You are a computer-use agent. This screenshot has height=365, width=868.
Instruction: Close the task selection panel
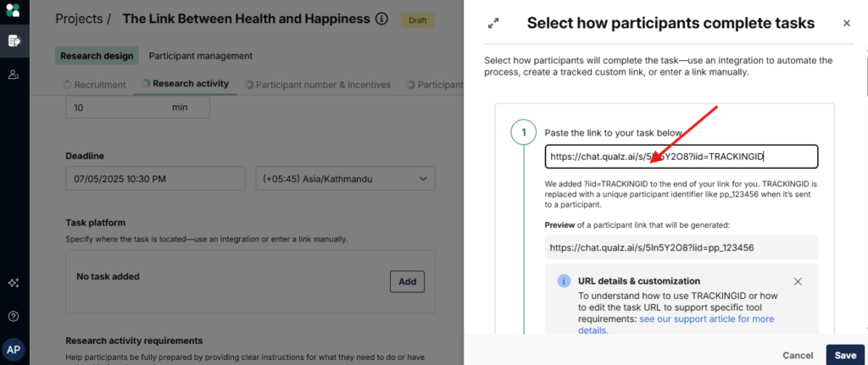click(846, 24)
